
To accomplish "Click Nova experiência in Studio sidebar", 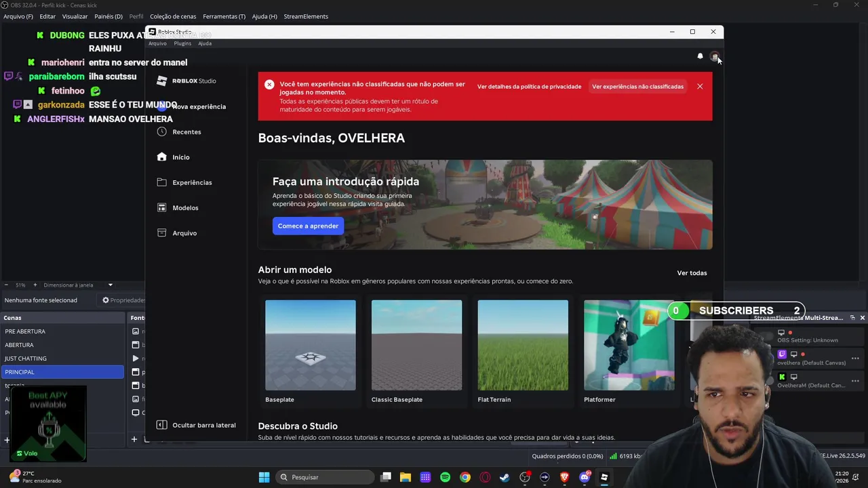I will [x=191, y=106].
